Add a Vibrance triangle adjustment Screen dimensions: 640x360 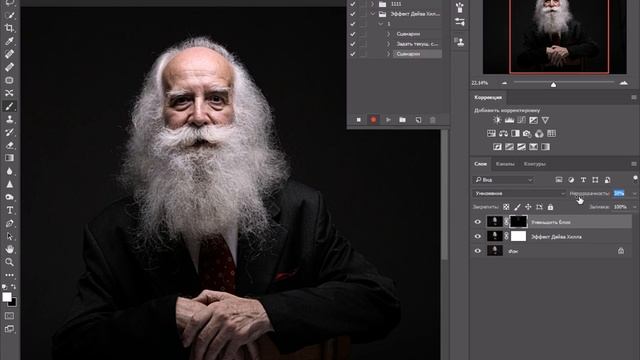545,120
